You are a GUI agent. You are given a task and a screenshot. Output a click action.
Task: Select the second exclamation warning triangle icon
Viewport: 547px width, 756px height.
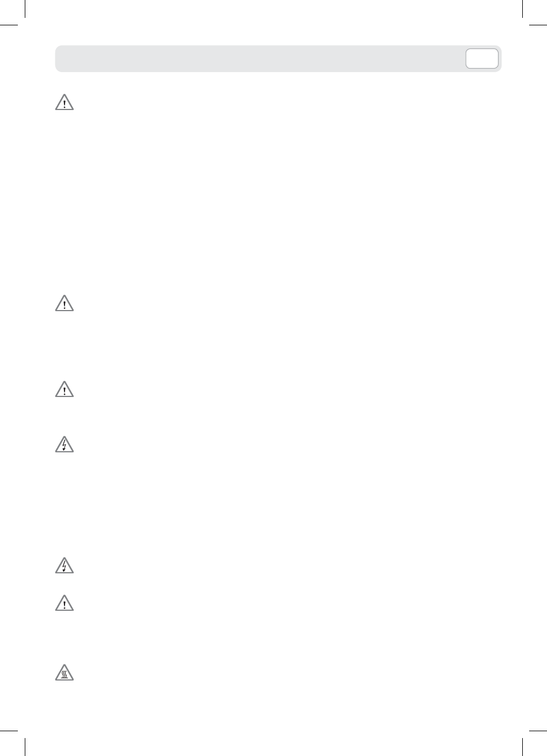[64, 304]
